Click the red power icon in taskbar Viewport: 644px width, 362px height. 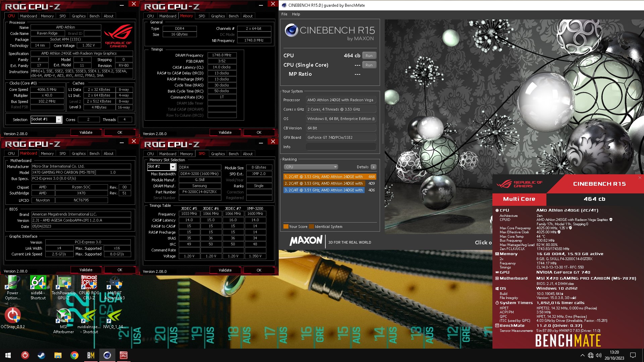pyautogui.click(x=25, y=355)
